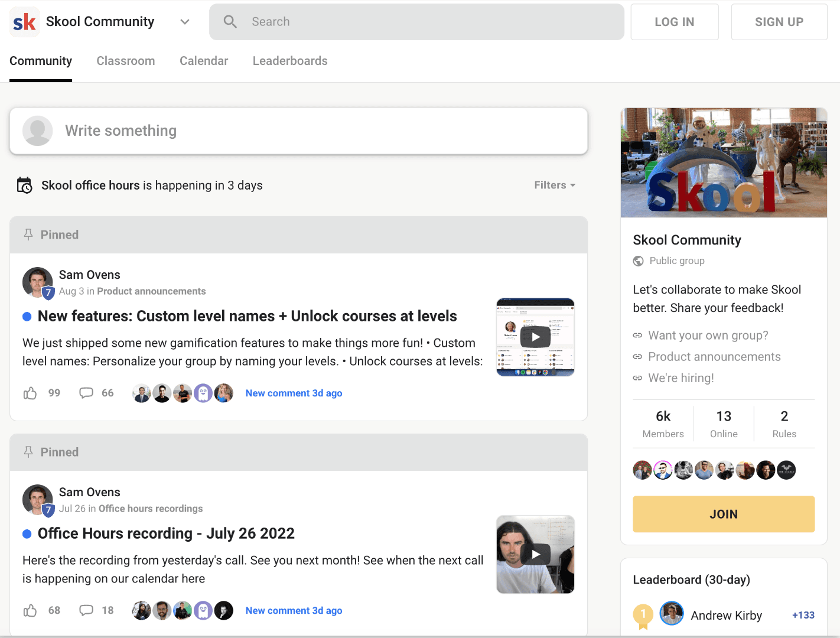
Task: Play the Office Hours recording video thumbnail
Action: [x=535, y=555]
